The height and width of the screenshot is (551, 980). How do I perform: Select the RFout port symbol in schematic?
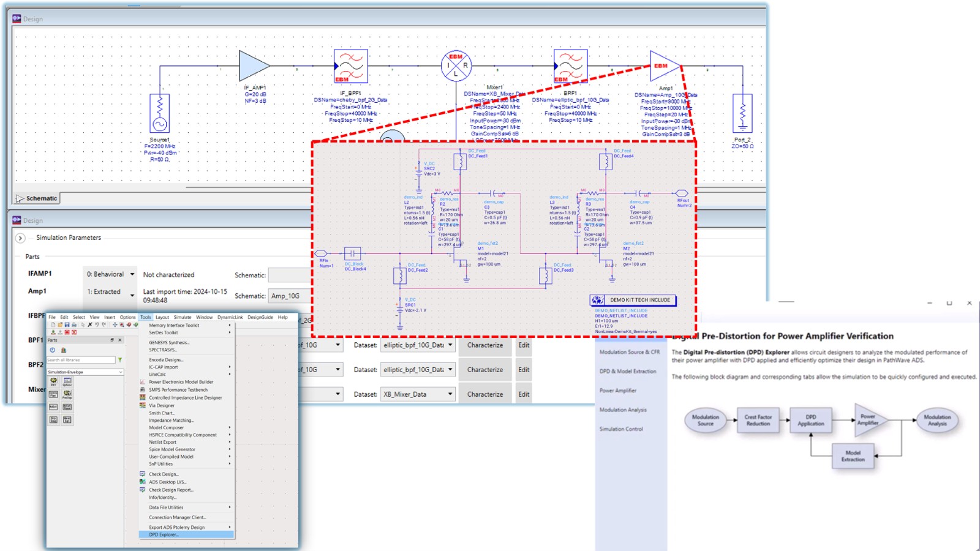681,193
